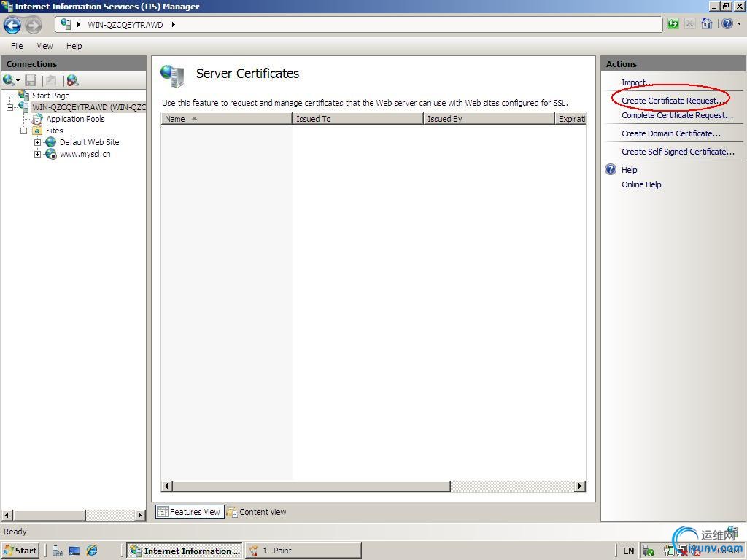Open the View menu

click(x=44, y=46)
